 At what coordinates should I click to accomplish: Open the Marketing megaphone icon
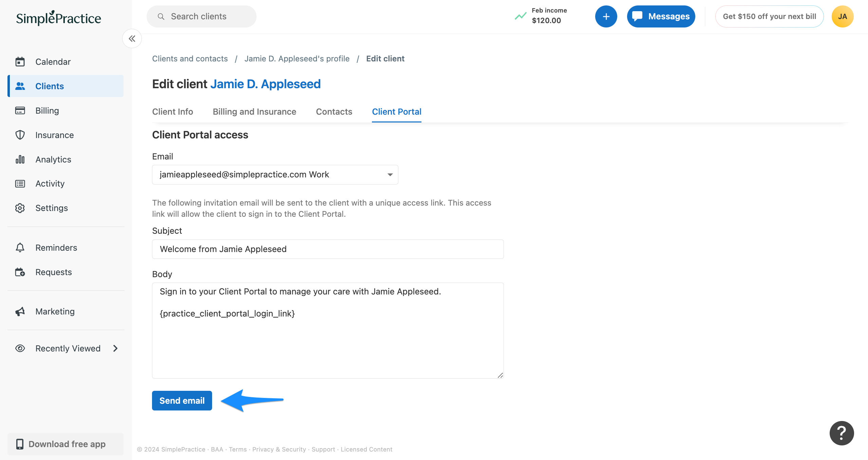(x=20, y=311)
